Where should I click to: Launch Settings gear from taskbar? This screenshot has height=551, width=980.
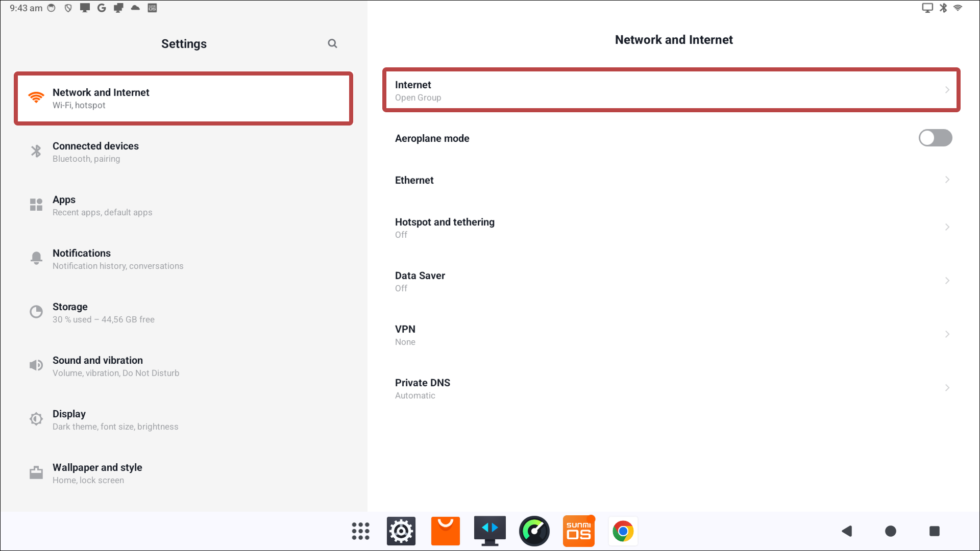(x=401, y=531)
